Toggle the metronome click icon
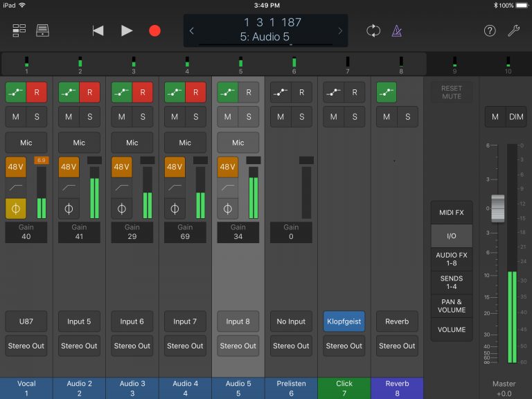 (x=397, y=31)
